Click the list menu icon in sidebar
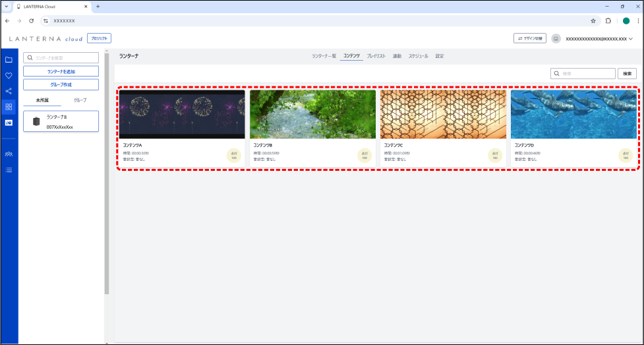 (x=9, y=170)
